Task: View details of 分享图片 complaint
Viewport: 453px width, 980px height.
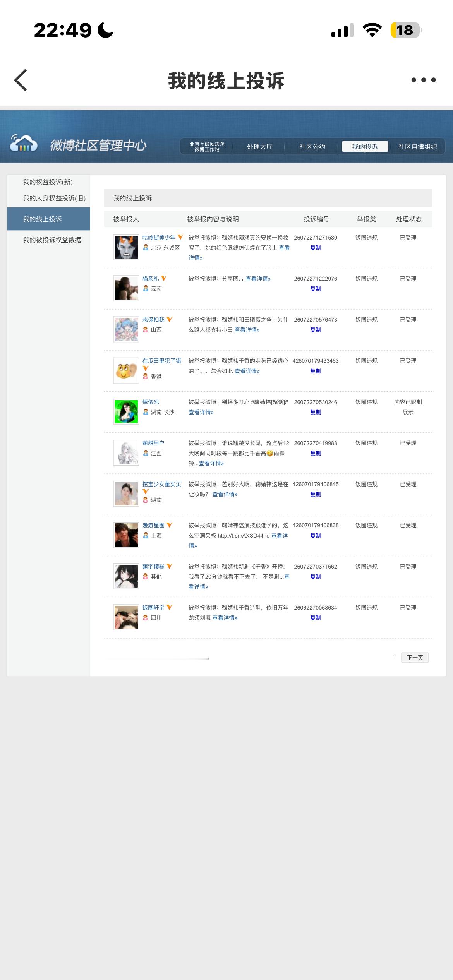Action: coord(258,279)
